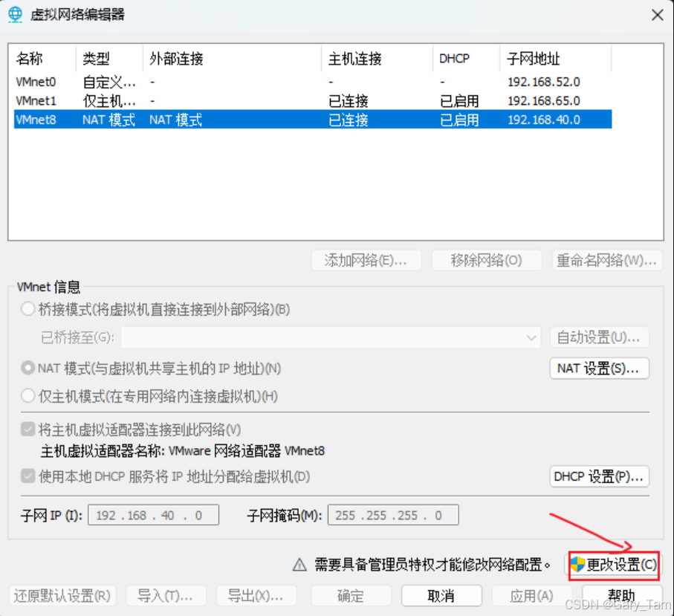The height and width of the screenshot is (616, 674).
Task: Select the NAT 模式 radio button
Action: 28,368
